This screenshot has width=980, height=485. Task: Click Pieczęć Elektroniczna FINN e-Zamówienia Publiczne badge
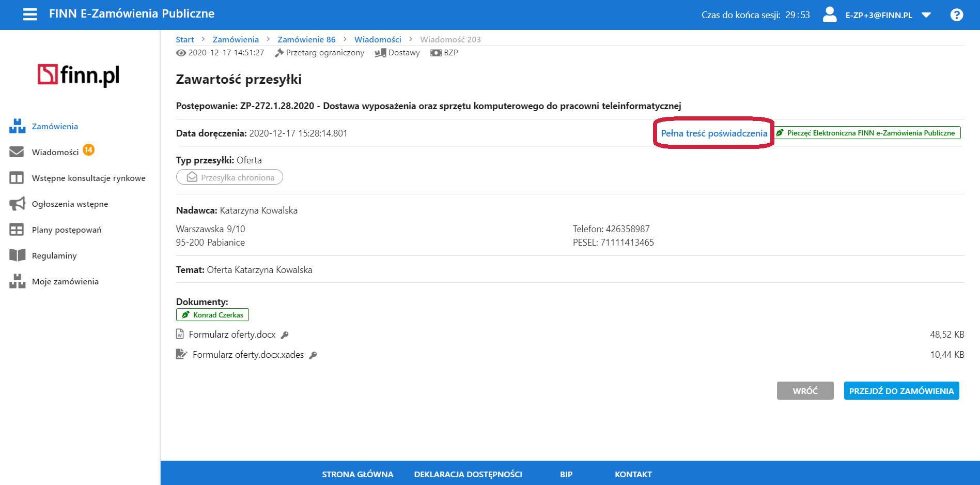[867, 133]
